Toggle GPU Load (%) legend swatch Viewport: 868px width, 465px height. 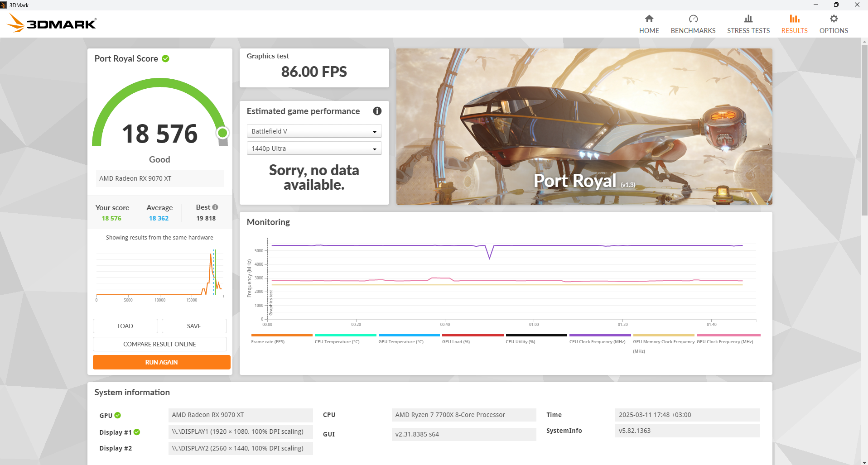(x=473, y=336)
